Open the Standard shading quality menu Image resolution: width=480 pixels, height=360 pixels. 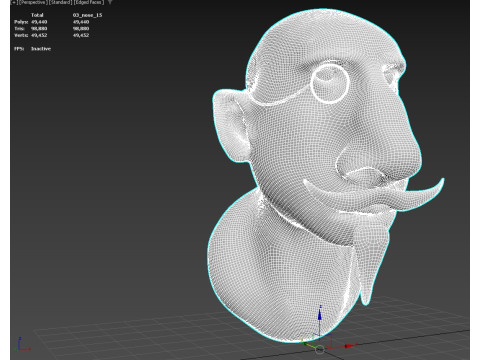pos(60,2)
